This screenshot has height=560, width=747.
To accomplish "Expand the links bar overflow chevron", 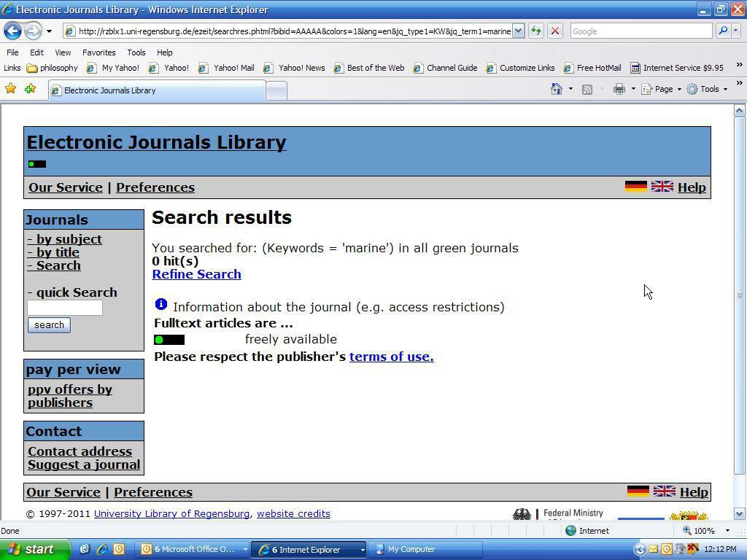I will point(739,65).
